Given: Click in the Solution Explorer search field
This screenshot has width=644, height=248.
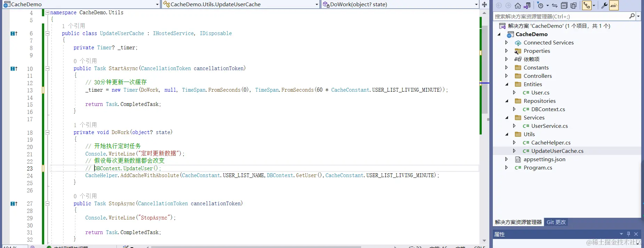Looking at the screenshot, I should point(561,16).
